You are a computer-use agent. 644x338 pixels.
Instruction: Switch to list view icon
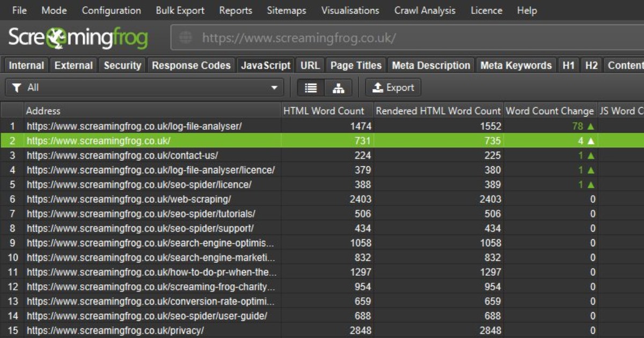click(311, 87)
